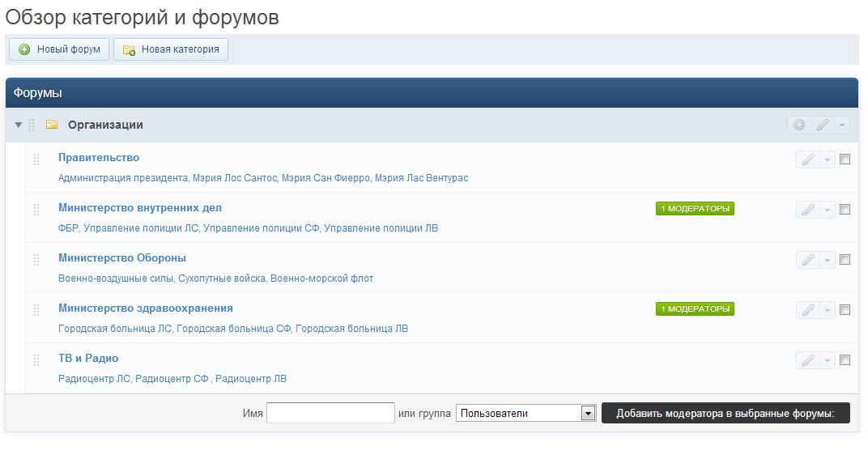The image size is (868, 455).
Task: Edit ТВ и Радио via pencil icon
Action: pos(807,361)
